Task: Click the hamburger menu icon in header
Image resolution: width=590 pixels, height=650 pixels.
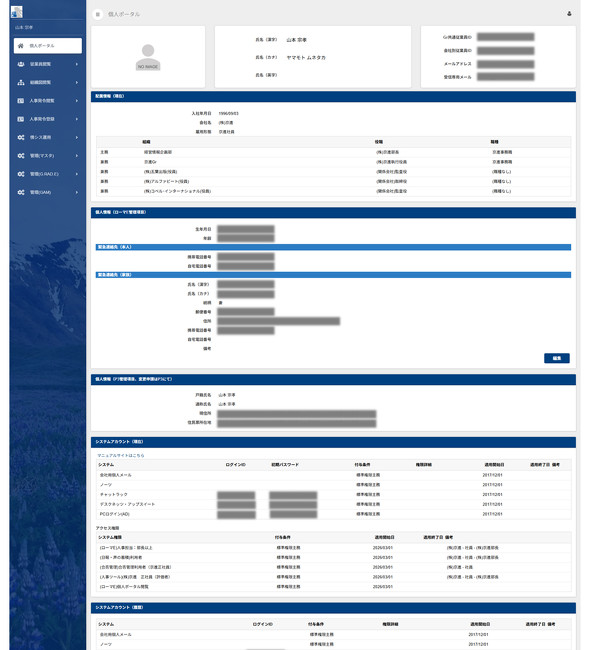Action: pos(98,14)
